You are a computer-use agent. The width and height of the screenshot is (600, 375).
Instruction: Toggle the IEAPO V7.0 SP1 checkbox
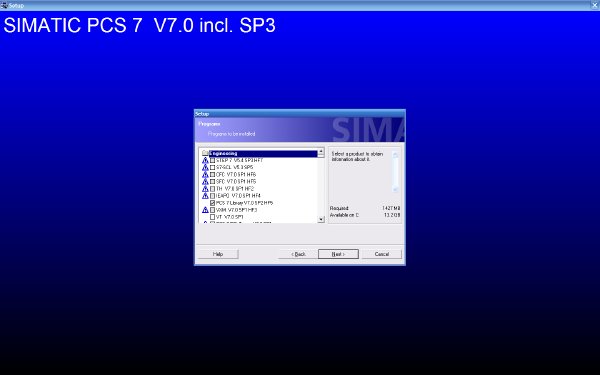(x=212, y=196)
